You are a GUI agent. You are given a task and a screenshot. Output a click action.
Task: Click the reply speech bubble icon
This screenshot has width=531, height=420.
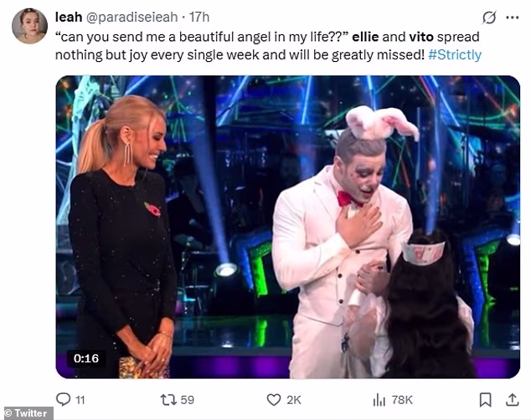coord(63,399)
